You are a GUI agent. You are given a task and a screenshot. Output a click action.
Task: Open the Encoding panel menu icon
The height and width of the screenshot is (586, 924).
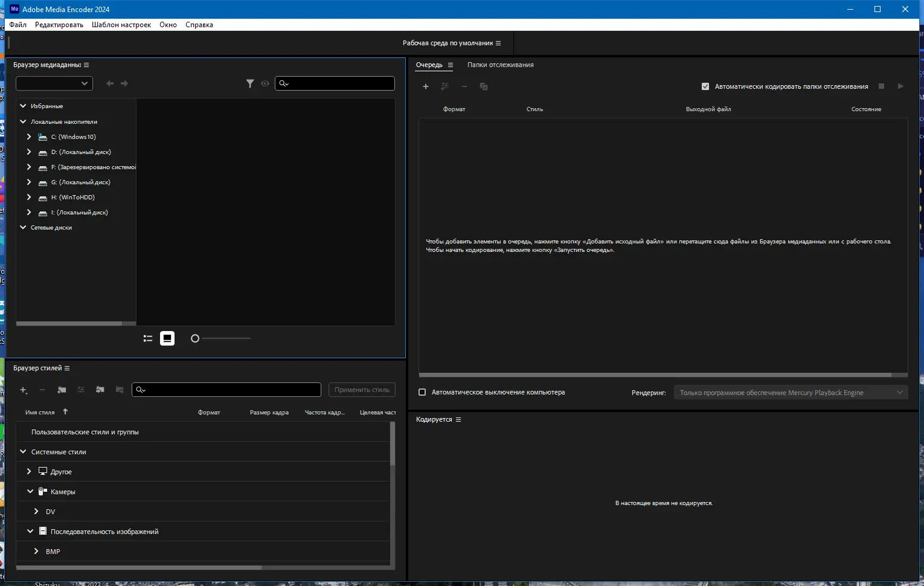458,419
